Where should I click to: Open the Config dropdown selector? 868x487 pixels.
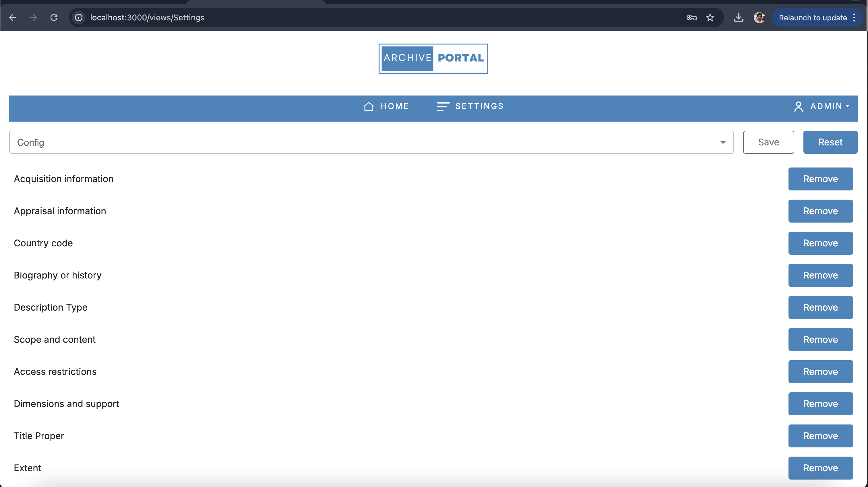coord(371,142)
